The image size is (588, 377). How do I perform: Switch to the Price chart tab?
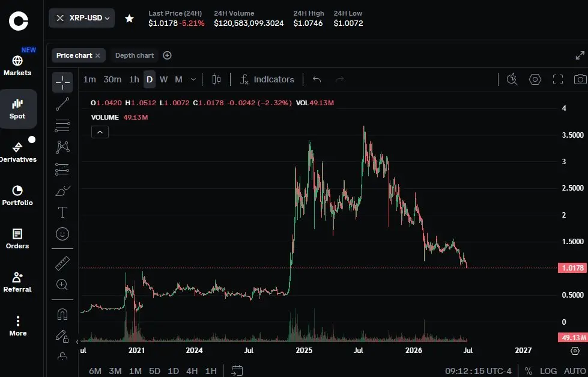tap(74, 55)
